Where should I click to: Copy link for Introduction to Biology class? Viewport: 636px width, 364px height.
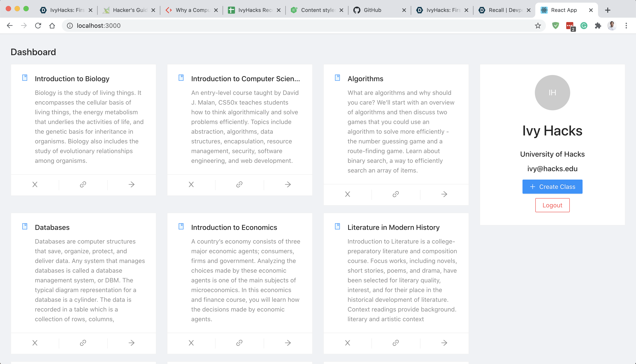[83, 184]
